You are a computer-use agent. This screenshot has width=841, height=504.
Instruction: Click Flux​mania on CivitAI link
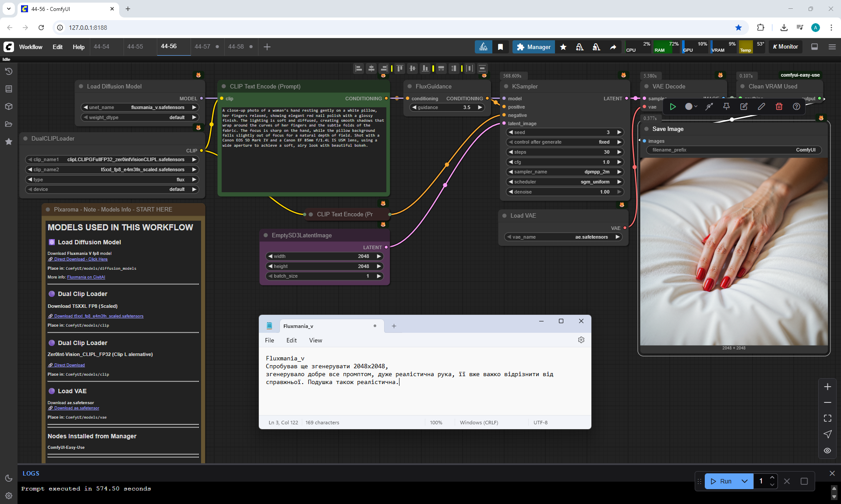[x=86, y=277]
